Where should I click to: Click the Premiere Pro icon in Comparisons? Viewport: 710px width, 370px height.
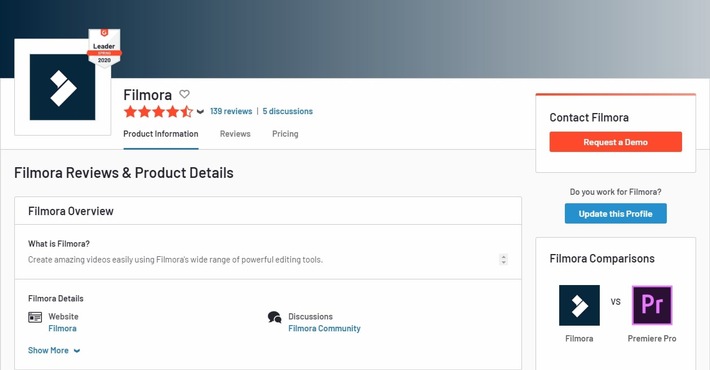[652, 305]
